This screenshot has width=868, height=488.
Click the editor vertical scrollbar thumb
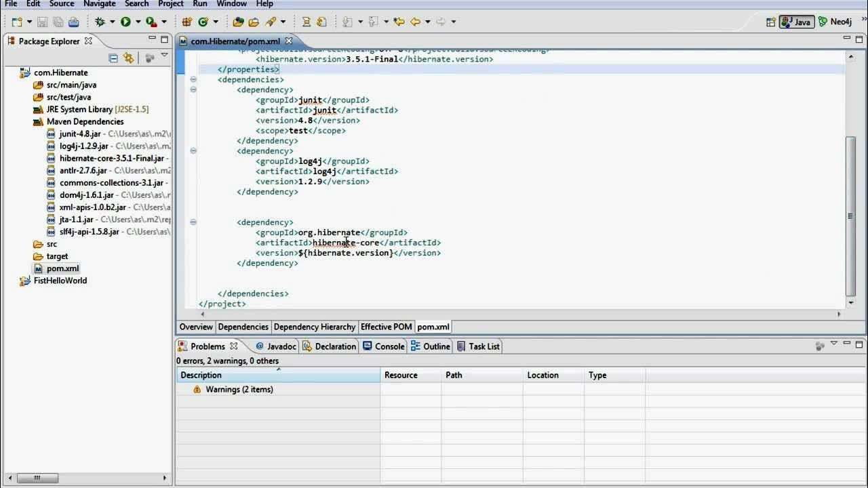pos(850,216)
